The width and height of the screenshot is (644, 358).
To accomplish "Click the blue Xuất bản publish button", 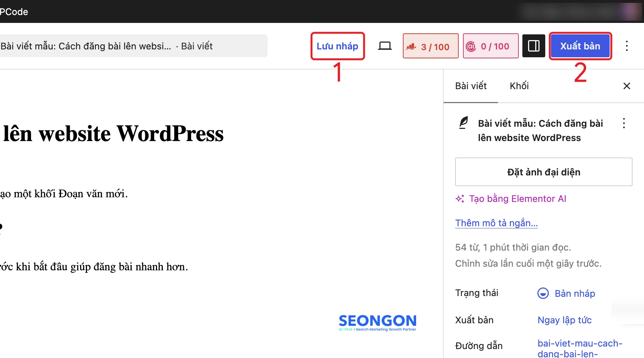I will point(580,46).
